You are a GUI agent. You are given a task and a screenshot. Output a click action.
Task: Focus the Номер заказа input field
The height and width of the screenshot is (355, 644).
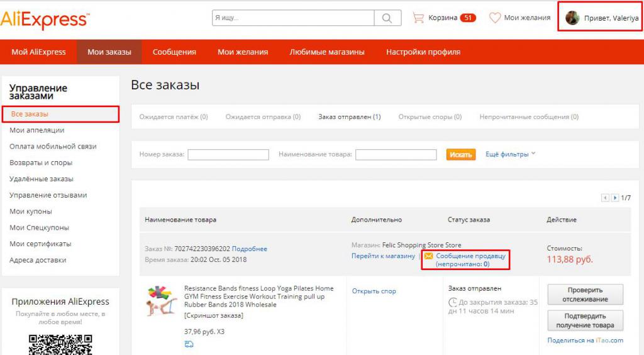[x=228, y=155]
